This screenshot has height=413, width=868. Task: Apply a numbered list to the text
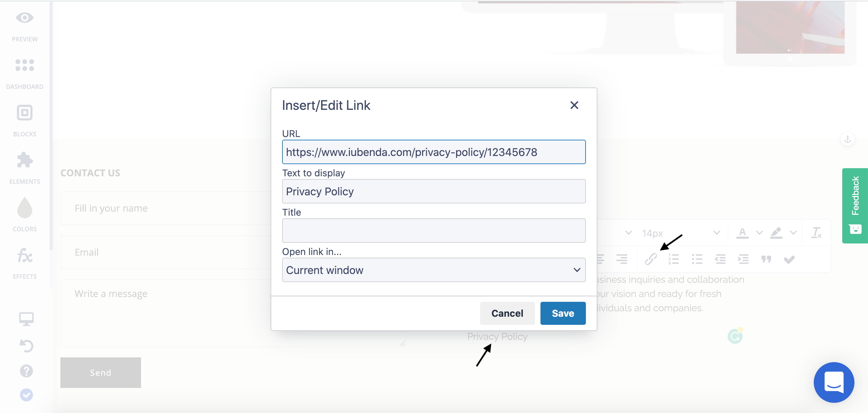coord(674,259)
